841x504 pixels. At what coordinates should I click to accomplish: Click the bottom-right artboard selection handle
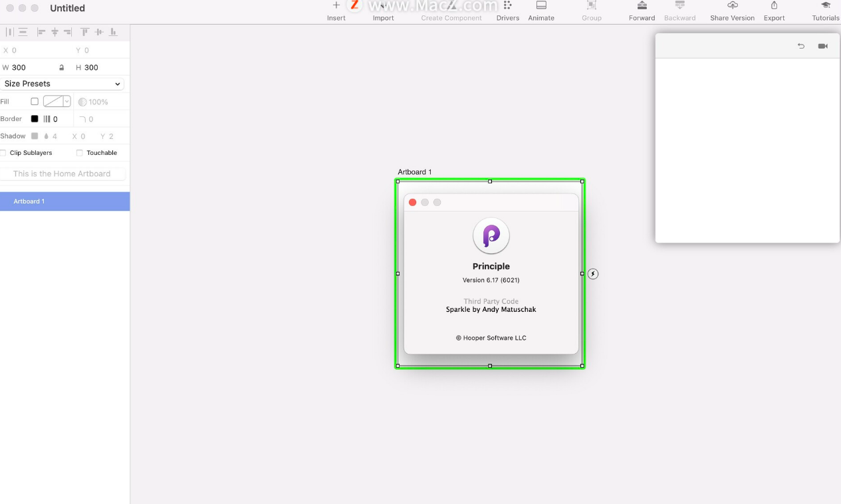582,366
